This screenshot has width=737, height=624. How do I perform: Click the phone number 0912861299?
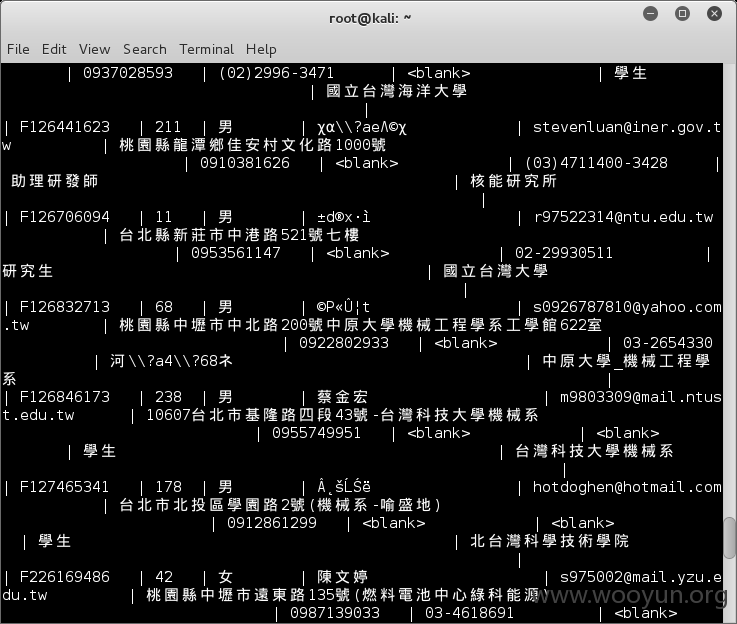pyautogui.click(x=272, y=523)
